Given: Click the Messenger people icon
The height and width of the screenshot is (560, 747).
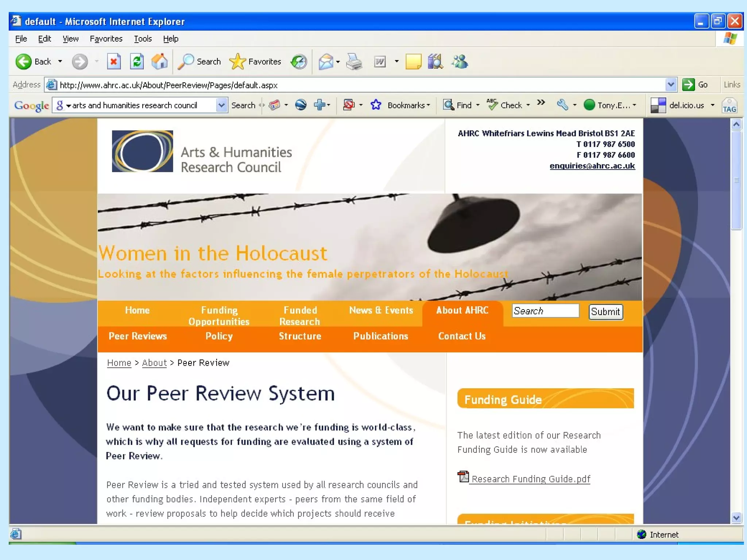Looking at the screenshot, I should tap(460, 62).
